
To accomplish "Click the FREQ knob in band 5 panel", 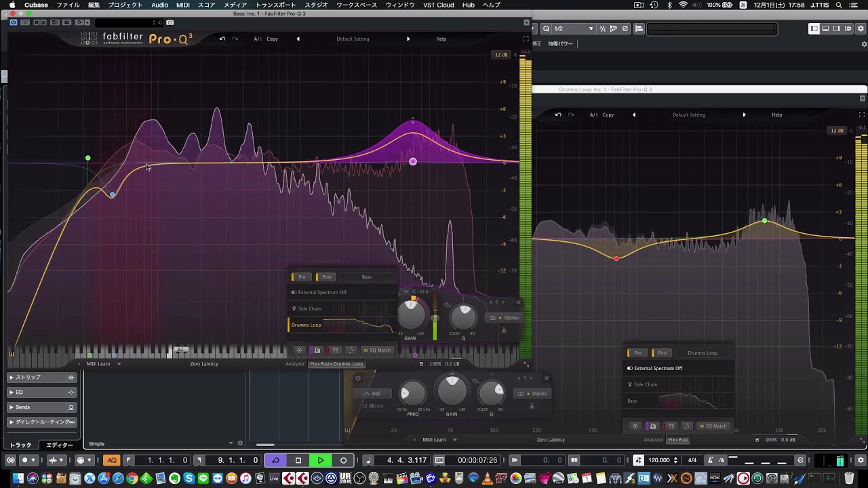I will [412, 394].
